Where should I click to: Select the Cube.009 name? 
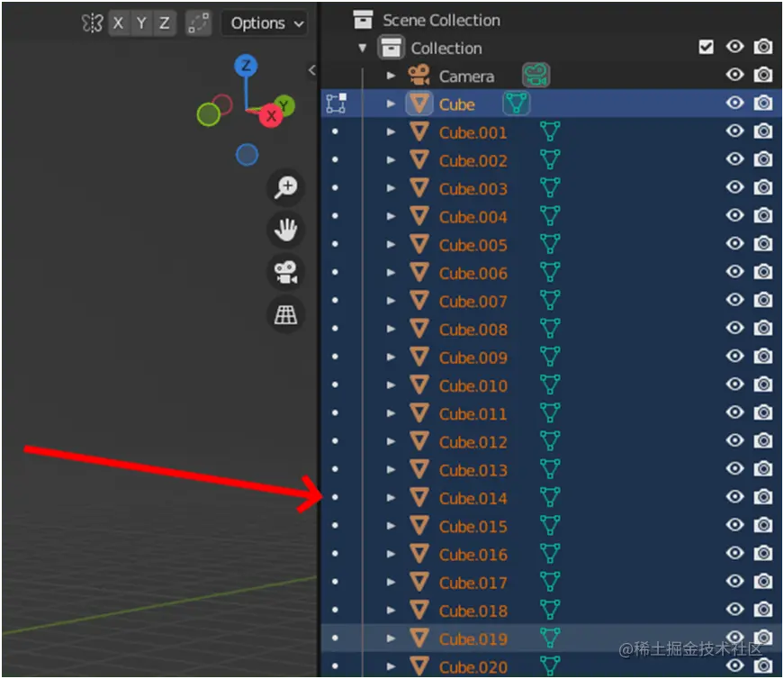pos(473,358)
